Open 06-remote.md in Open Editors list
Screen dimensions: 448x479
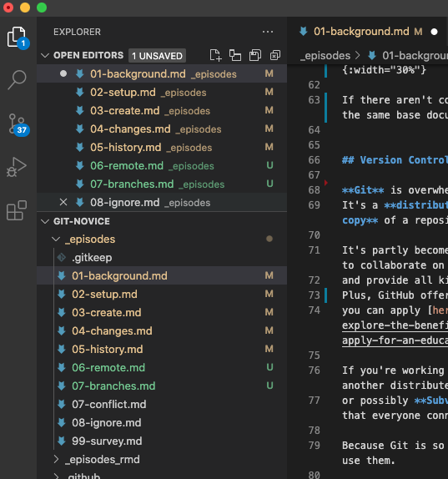click(x=162, y=165)
